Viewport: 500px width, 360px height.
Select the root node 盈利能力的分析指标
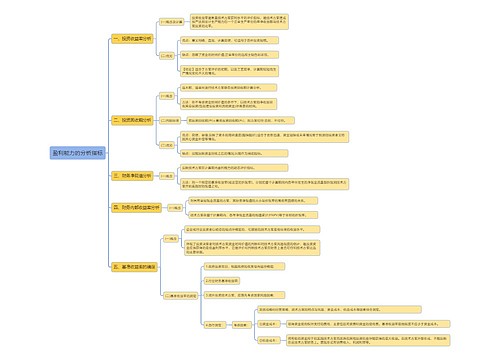click(x=78, y=153)
